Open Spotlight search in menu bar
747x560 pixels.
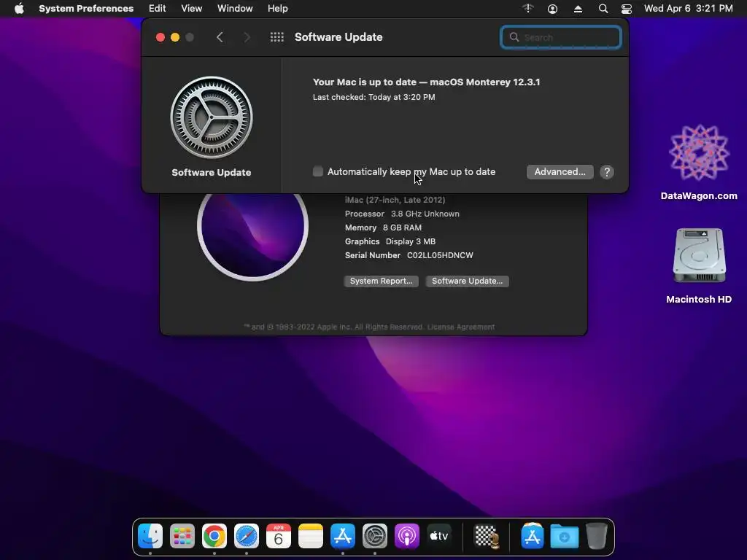coord(603,9)
